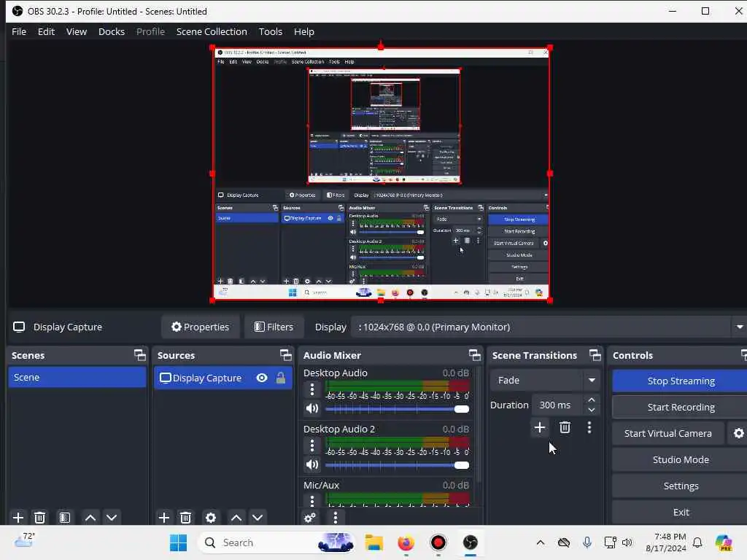
Task: Open Mic/Aux options three dots
Action: coord(312,501)
